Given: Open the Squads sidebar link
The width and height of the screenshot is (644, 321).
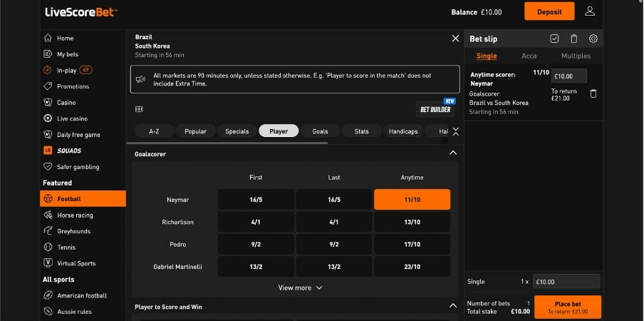Looking at the screenshot, I should 69,151.
